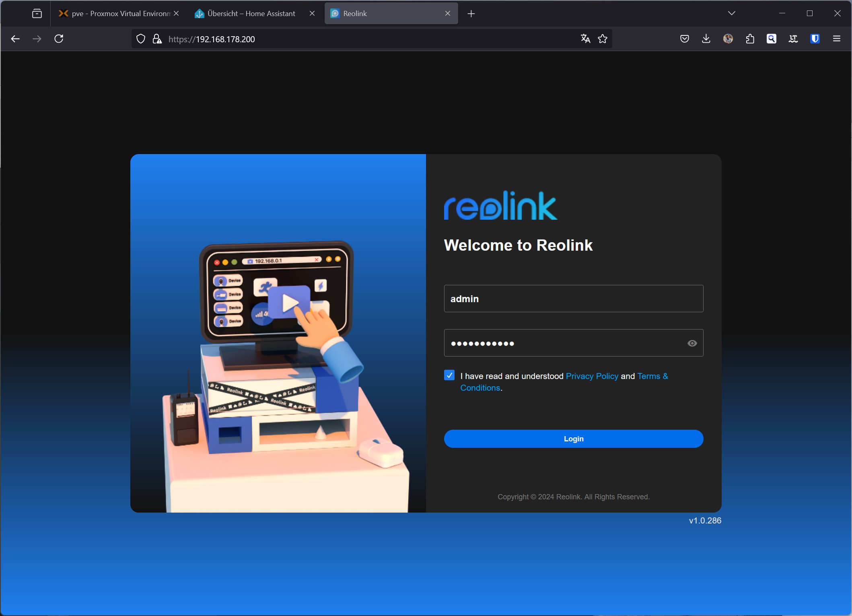Screen dimensions: 852x616
Task: Open the extensions puzzle icon
Action: click(750, 39)
